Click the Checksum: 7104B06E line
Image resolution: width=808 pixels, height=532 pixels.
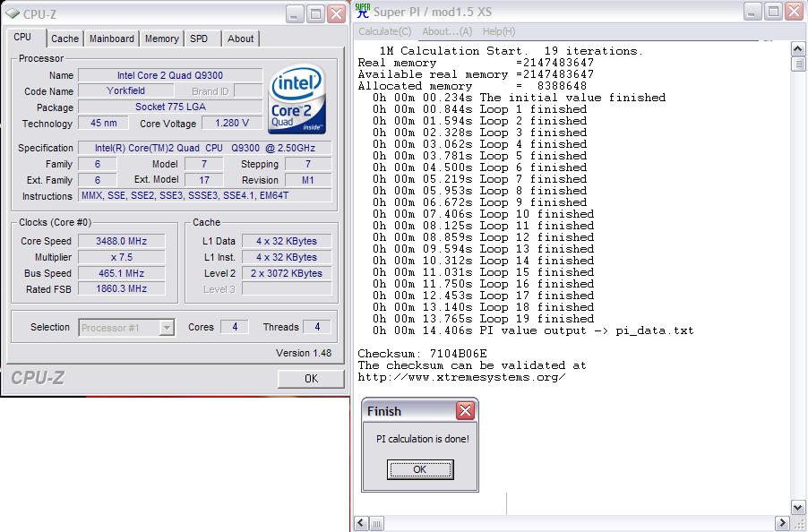tap(422, 354)
